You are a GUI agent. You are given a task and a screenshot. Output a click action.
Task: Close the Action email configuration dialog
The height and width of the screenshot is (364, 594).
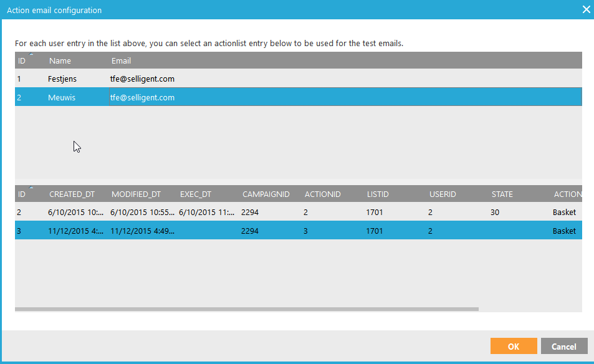pos(585,9)
